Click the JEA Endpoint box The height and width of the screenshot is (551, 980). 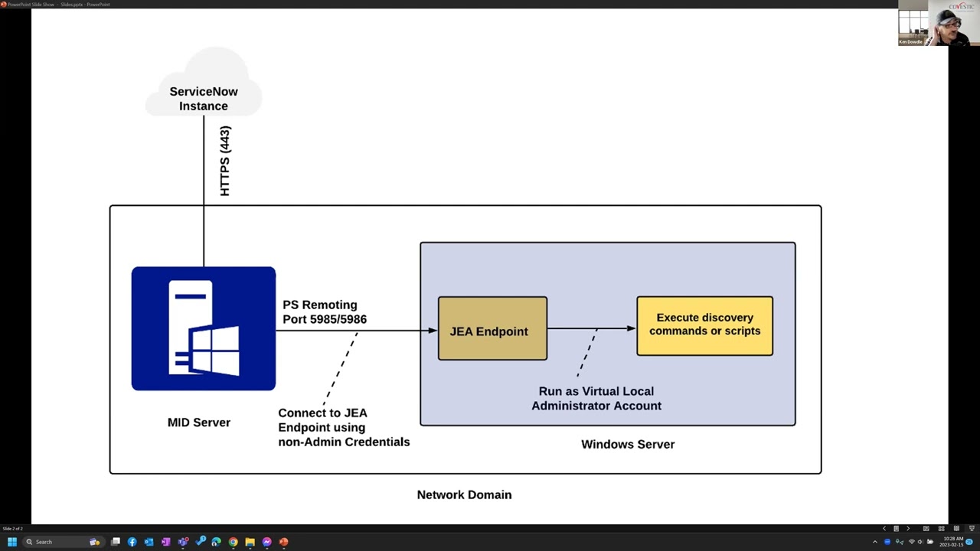point(492,328)
